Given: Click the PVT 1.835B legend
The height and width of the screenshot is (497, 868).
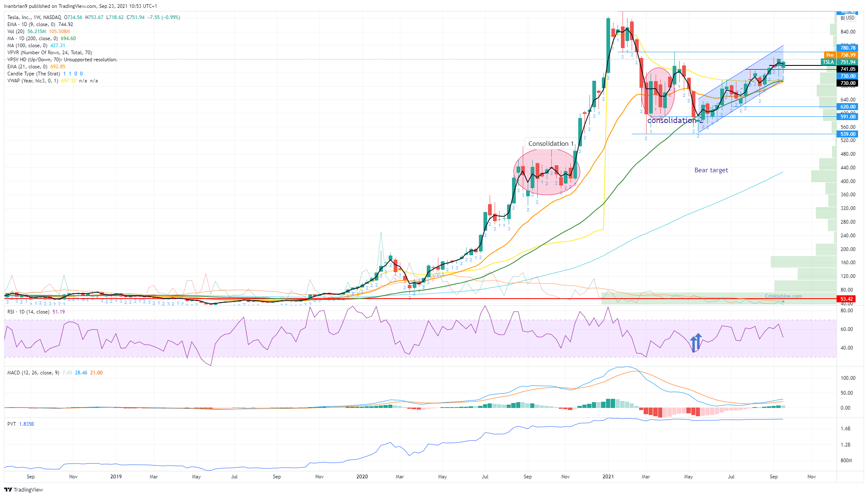Looking at the screenshot, I should [21, 424].
